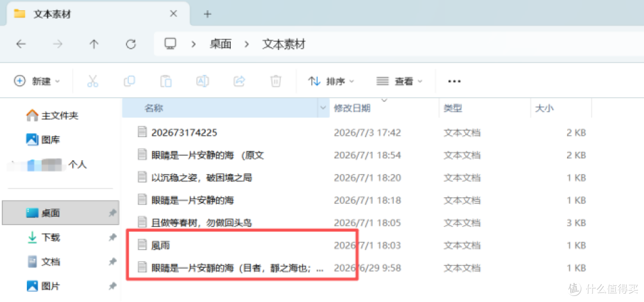Click the document icon of 以沉稳之姿
The image size is (644, 302).
(x=142, y=178)
